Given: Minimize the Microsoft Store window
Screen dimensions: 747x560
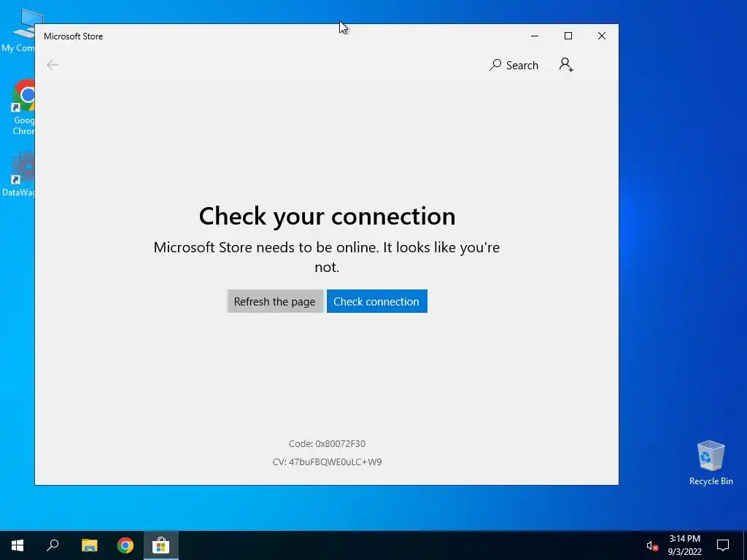Looking at the screenshot, I should click(535, 36).
